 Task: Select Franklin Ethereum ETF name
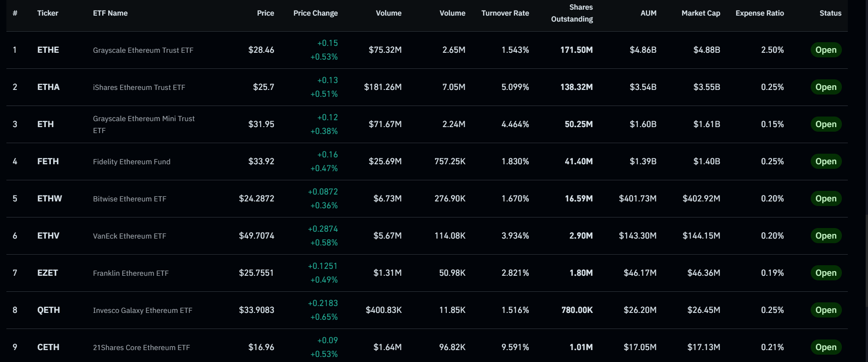131,273
